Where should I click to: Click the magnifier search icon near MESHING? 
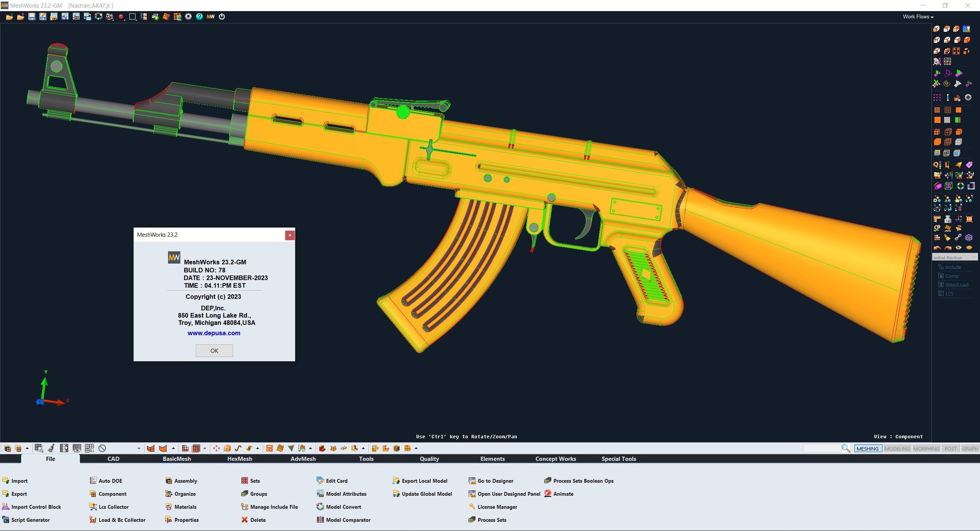pos(846,448)
